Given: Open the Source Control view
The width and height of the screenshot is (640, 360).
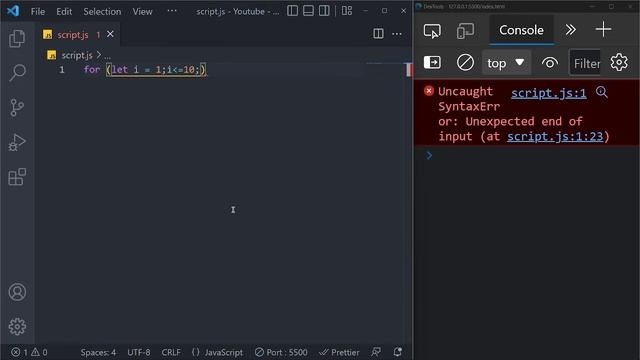Looking at the screenshot, I should (x=17, y=108).
